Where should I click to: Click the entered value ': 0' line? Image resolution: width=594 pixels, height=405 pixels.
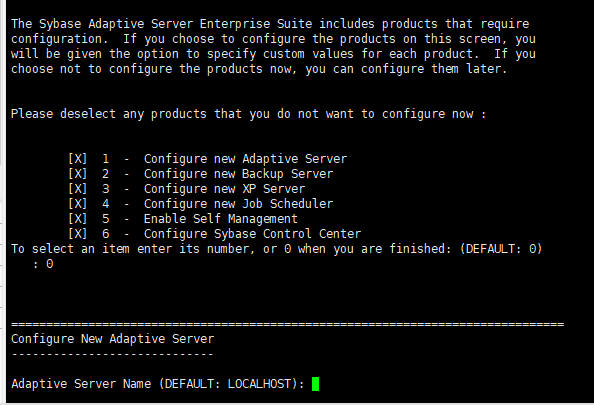pyautogui.click(x=43, y=264)
